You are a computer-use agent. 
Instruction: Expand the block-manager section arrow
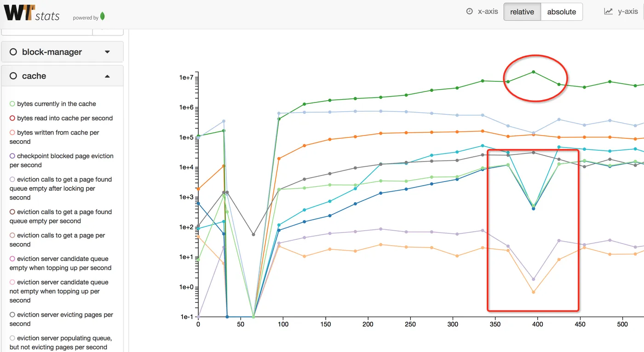pyautogui.click(x=107, y=52)
